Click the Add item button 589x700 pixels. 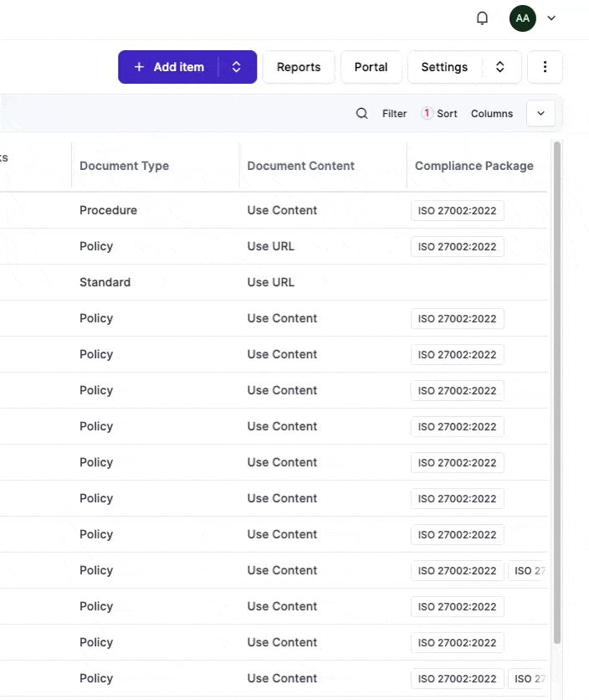(169, 67)
